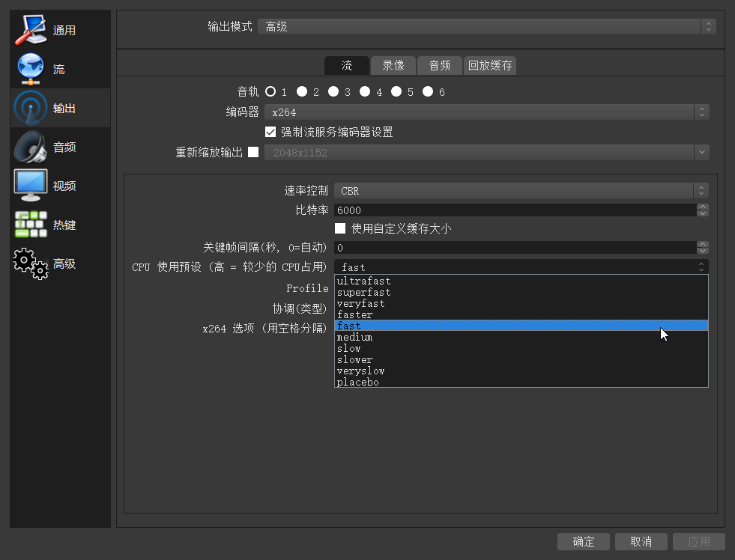Increase 比特率 with up stepper arrow
This screenshot has height=560, width=735.
(x=703, y=207)
